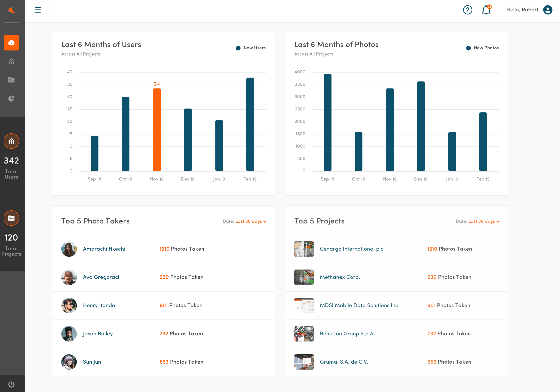Select the Feb 19 bar in users chart
560x392 pixels.
click(250, 124)
